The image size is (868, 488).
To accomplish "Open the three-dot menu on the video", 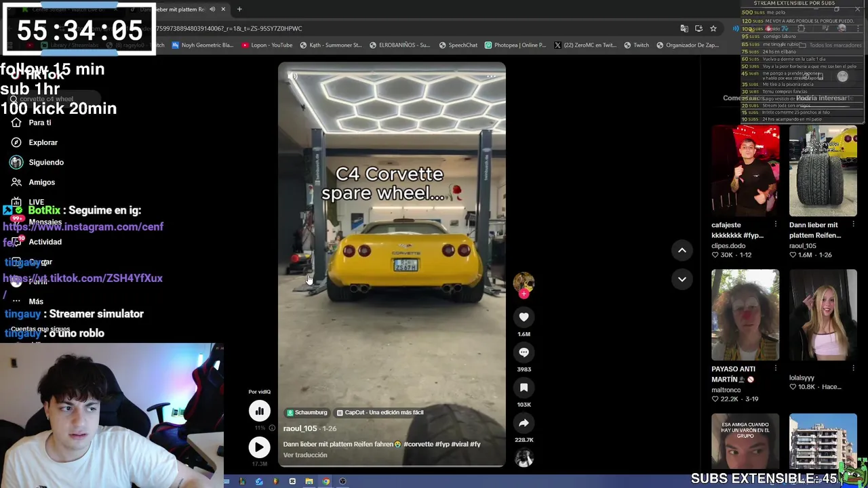I will [x=491, y=76].
